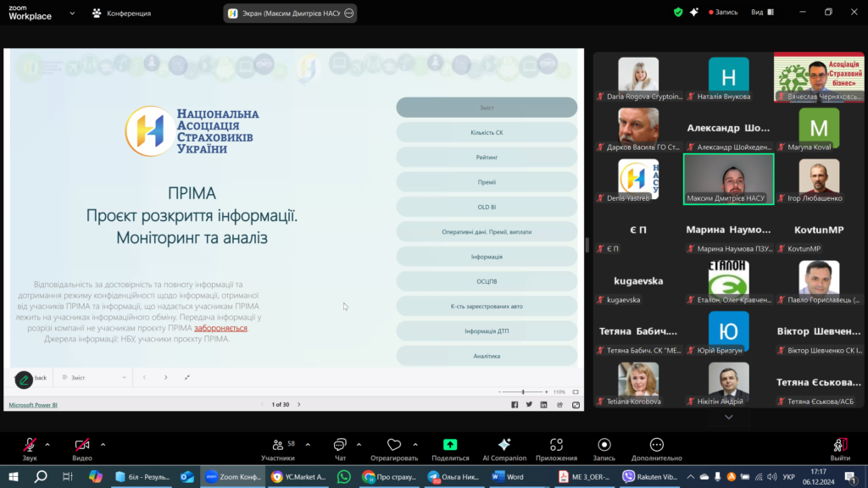The width and height of the screenshot is (868, 488).
Task: Show hidden system tray icons
Action: click(x=690, y=476)
